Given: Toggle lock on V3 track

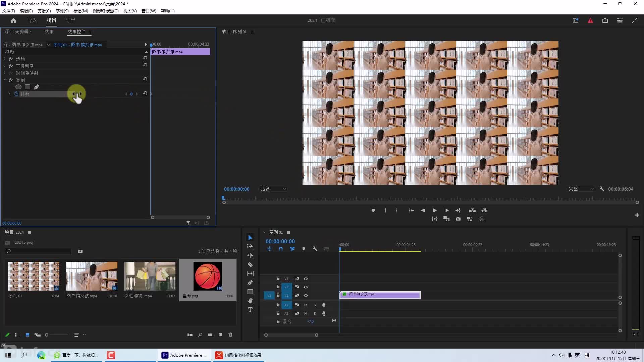Looking at the screenshot, I should pos(278,279).
